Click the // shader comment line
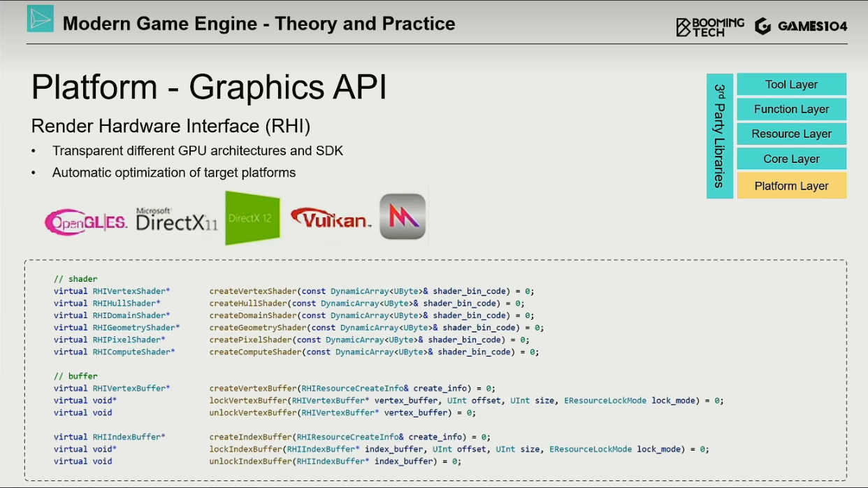Viewport: 868px width, 488px height. [75, 279]
